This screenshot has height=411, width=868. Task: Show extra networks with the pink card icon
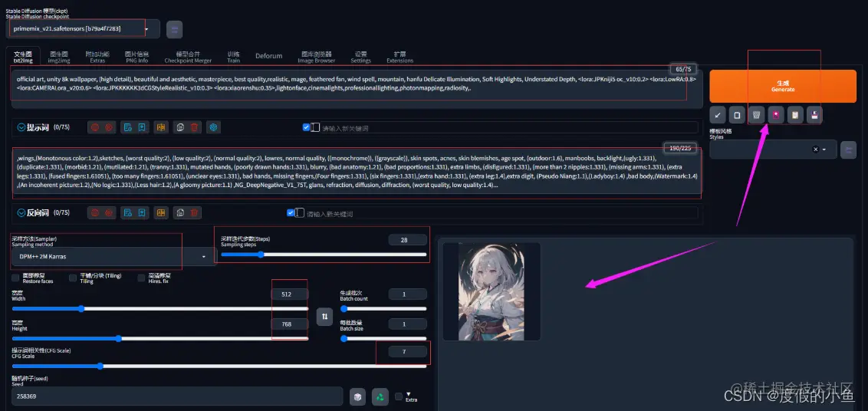click(775, 115)
